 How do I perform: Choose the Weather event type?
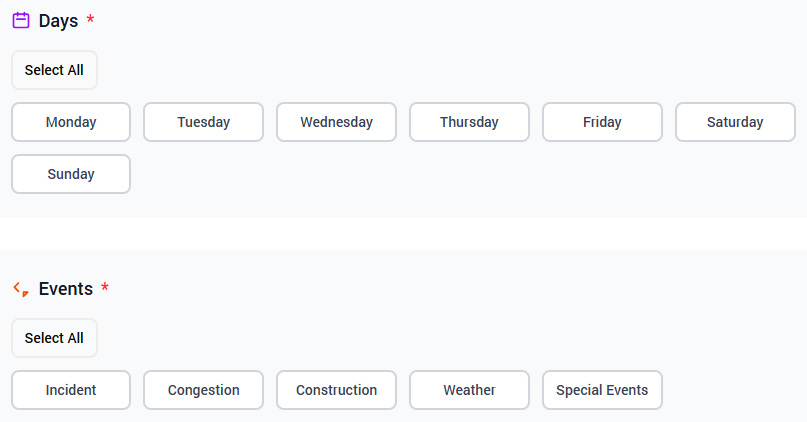click(469, 390)
